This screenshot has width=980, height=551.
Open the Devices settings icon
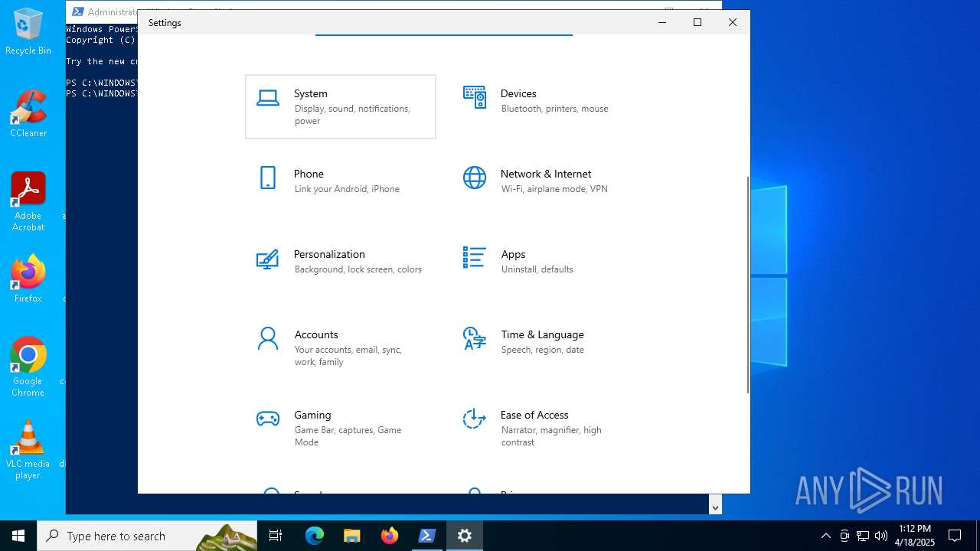pos(475,97)
